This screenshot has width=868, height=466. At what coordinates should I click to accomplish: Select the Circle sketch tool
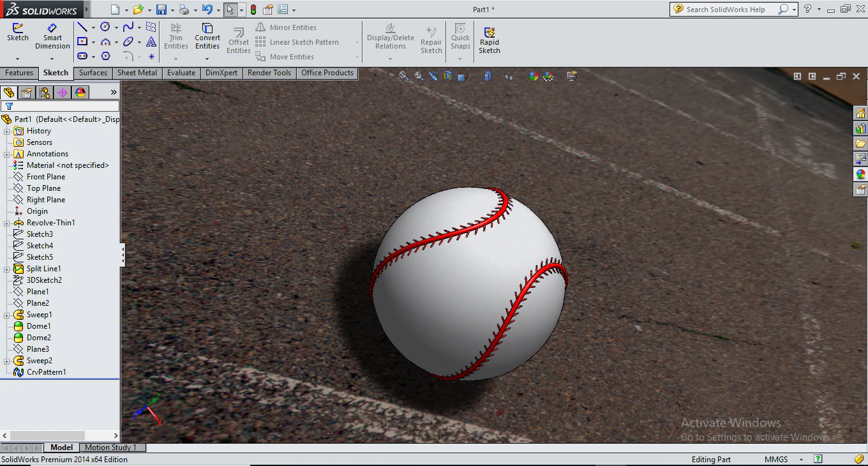coord(105,27)
